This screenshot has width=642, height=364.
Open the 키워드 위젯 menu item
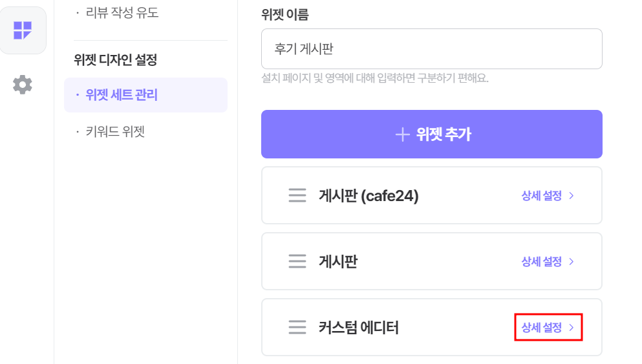[115, 131]
